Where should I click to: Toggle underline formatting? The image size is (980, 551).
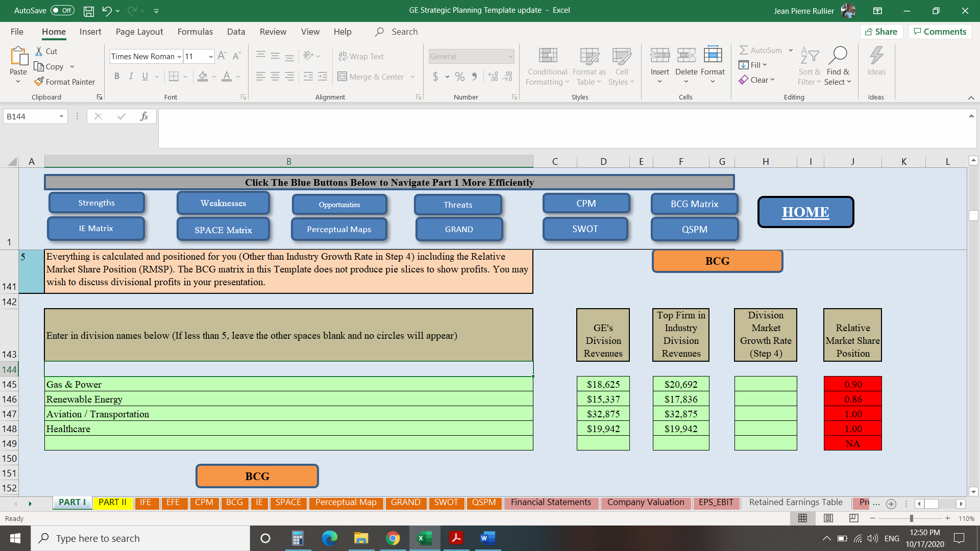pyautogui.click(x=144, y=76)
